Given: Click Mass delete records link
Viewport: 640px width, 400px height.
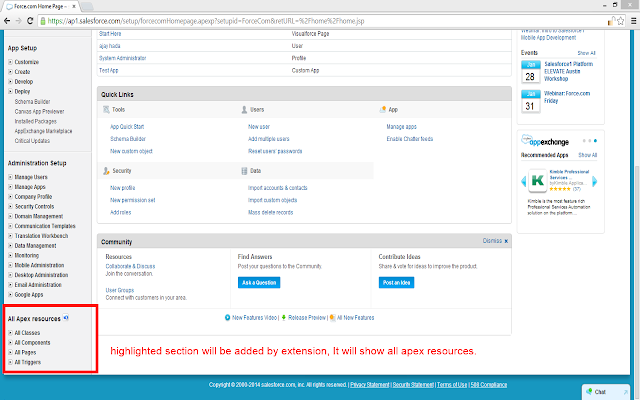Looking at the screenshot, I should click(x=271, y=212).
